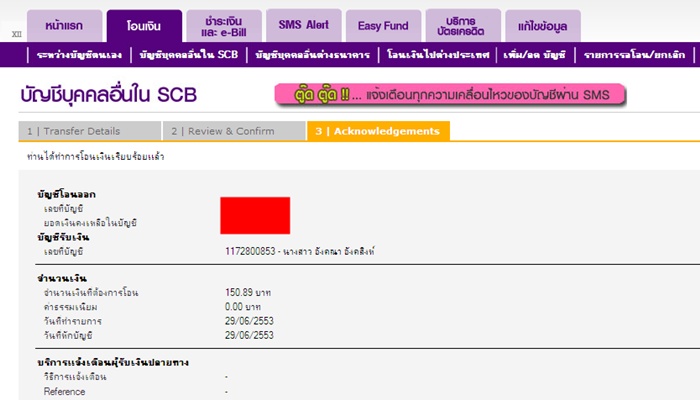Click the บริการแจ้งเตือนผู้รับเงินปลายทาง heading
The width and height of the screenshot is (700, 400).
(x=113, y=362)
